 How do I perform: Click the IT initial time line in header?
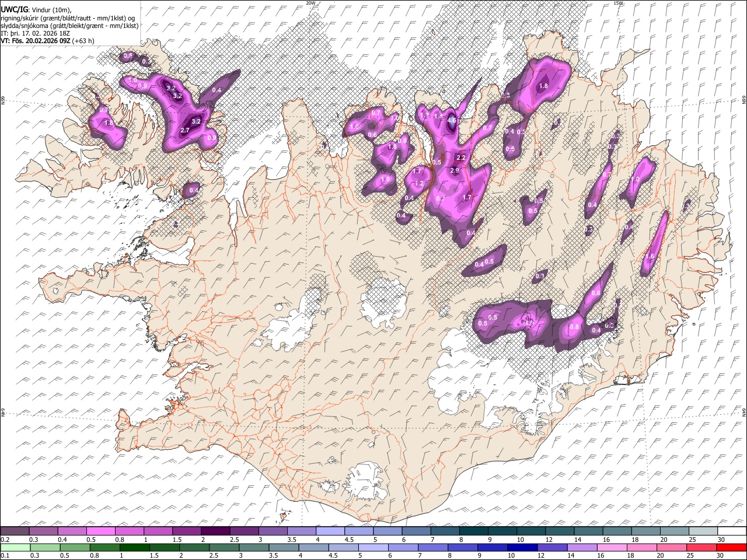[34, 33]
